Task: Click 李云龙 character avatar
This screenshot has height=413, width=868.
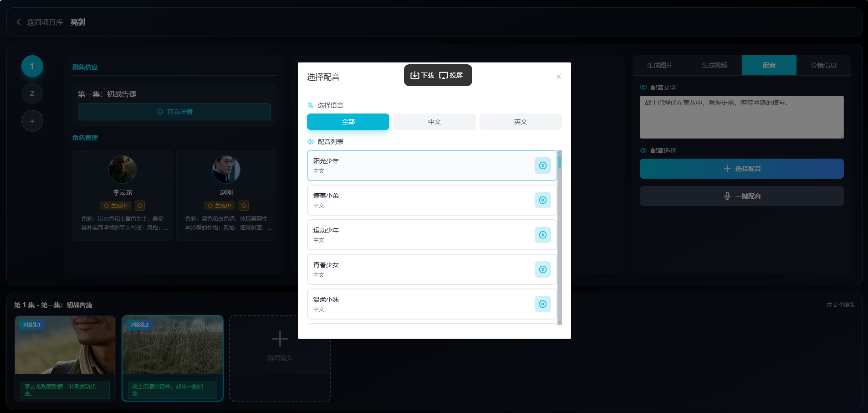Action: 122,169
